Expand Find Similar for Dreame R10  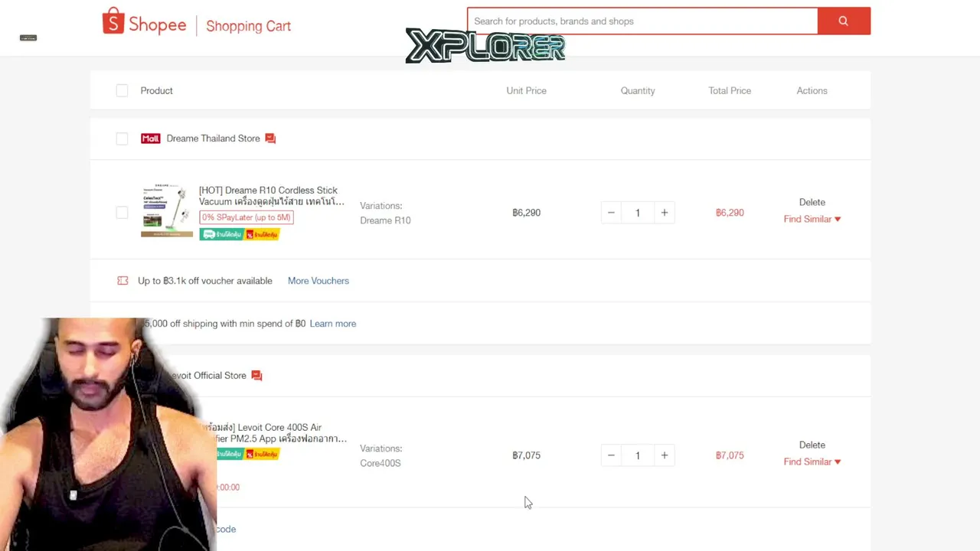(x=812, y=219)
